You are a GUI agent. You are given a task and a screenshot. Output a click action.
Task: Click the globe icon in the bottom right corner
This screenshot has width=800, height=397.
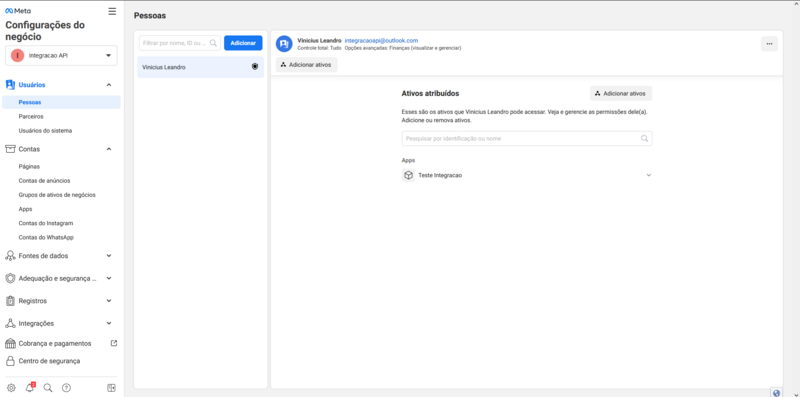777,393
